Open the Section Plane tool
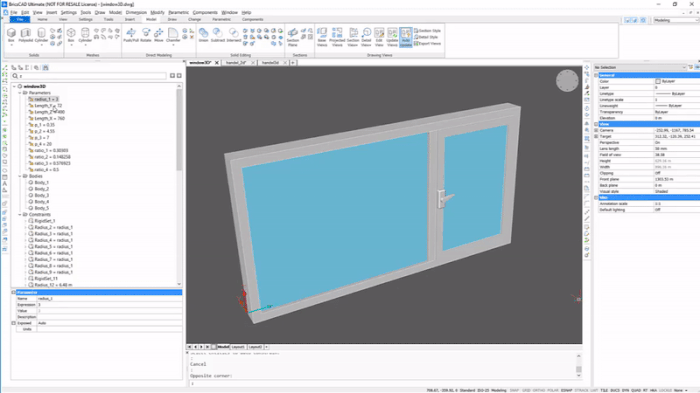 pos(292,37)
